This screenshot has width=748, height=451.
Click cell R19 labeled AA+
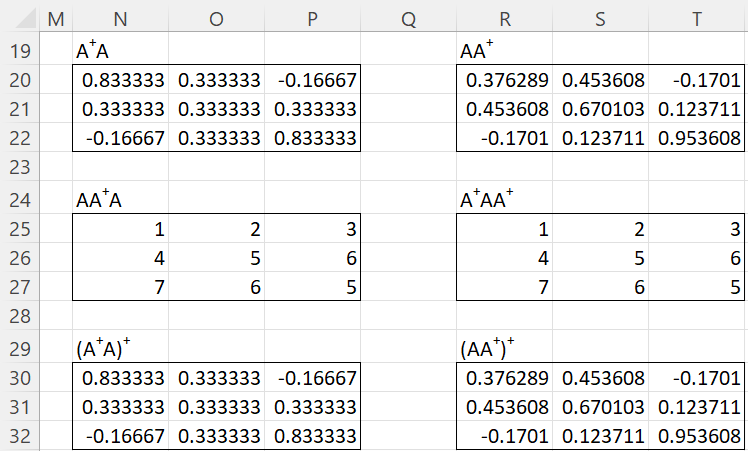click(504, 50)
